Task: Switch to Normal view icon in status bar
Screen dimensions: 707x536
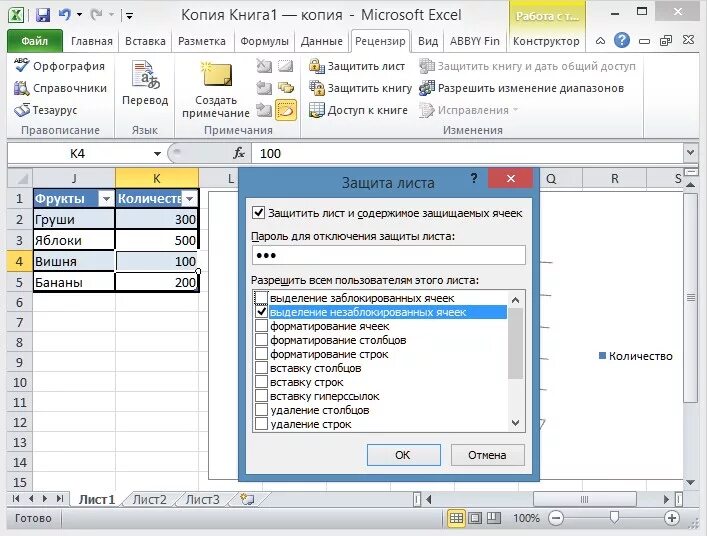Action: pos(456,518)
